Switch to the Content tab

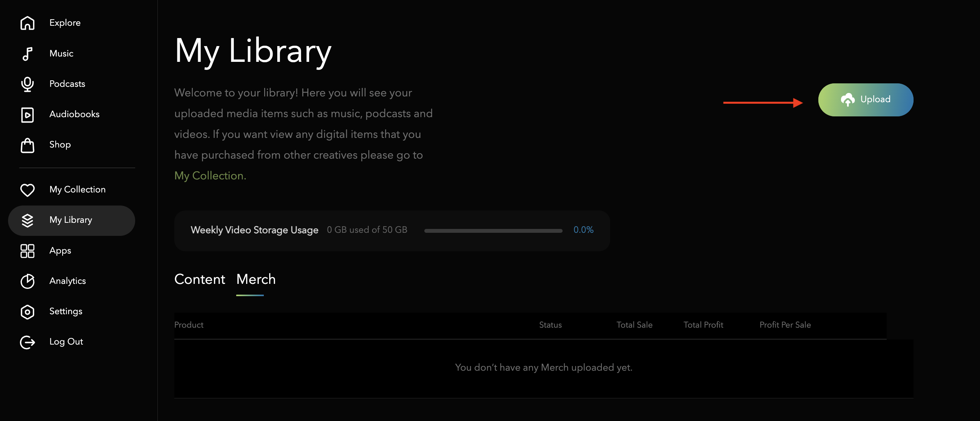click(200, 279)
